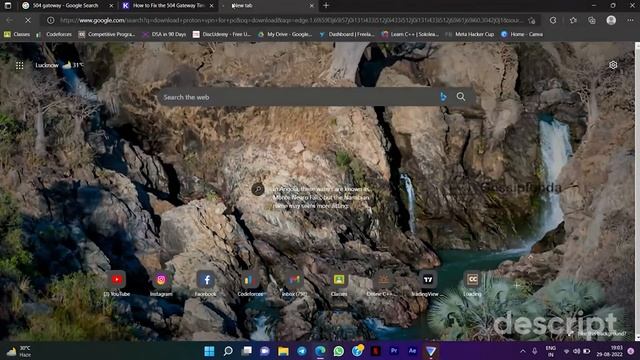640x360 pixels.
Task: Click the Bing icon in search box
Action: [x=443, y=97]
